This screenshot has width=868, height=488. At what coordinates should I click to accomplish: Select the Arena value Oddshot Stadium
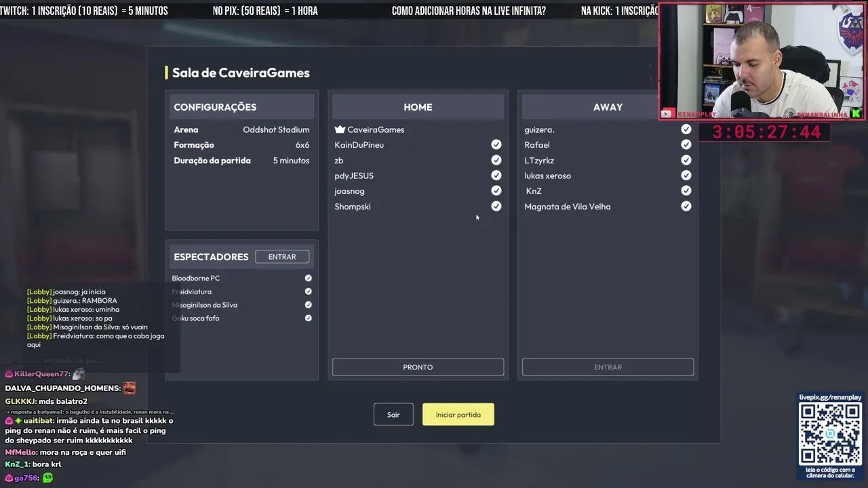[x=276, y=129]
